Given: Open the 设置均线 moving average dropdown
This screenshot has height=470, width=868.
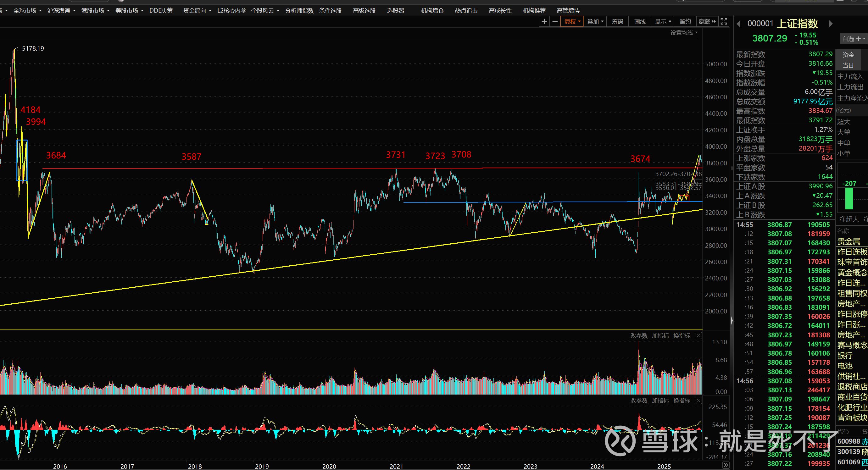Looking at the screenshot, I should click(684, 33).
